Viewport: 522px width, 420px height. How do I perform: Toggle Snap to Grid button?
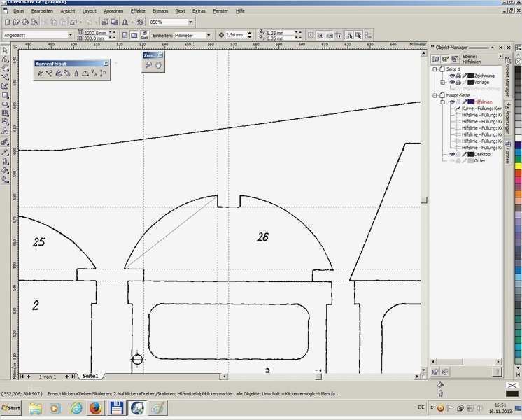(311, 35)
